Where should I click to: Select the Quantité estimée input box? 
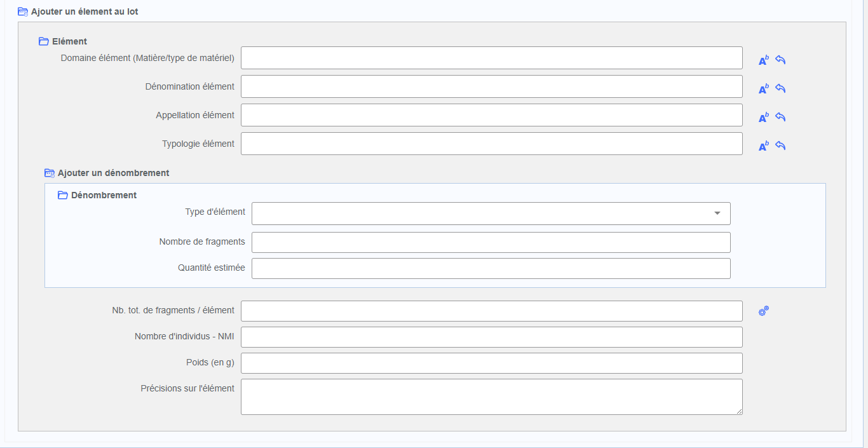click(x=491, y=268)
